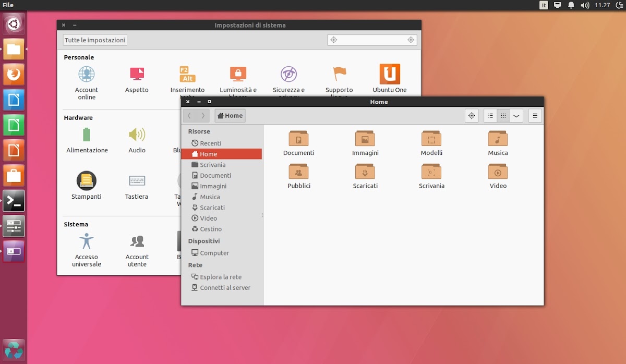This screenshot has height=364, width=626.
Task: Open Stampanti printer settings
Action: point(87,181)
